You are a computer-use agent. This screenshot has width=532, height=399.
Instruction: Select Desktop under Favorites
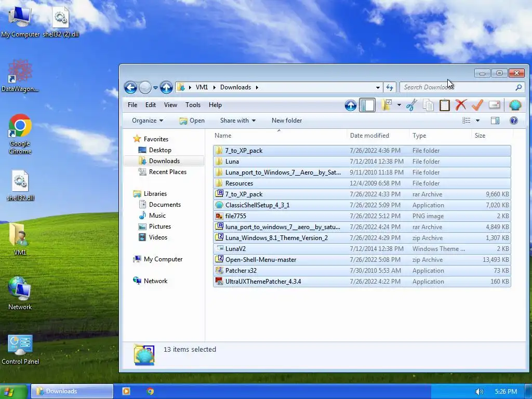(x=160, y=150)
